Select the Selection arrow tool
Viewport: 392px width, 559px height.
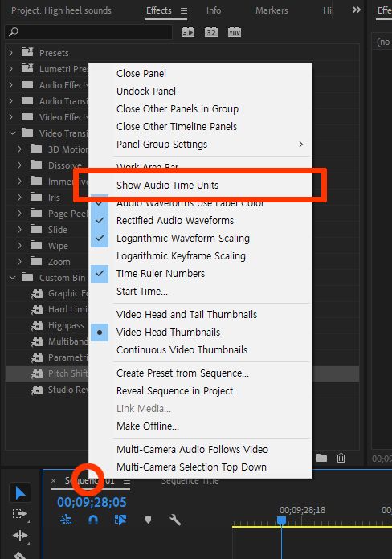pyautogui.click(x=20, y=493)
